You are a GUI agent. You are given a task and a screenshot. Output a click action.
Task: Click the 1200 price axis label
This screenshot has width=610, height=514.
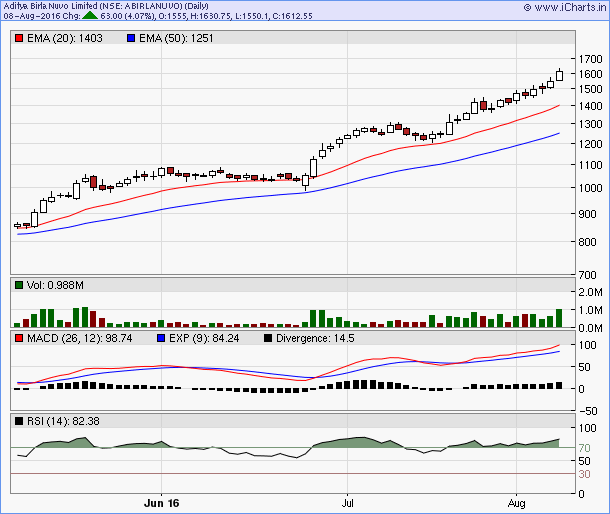[x=591, y=144]
